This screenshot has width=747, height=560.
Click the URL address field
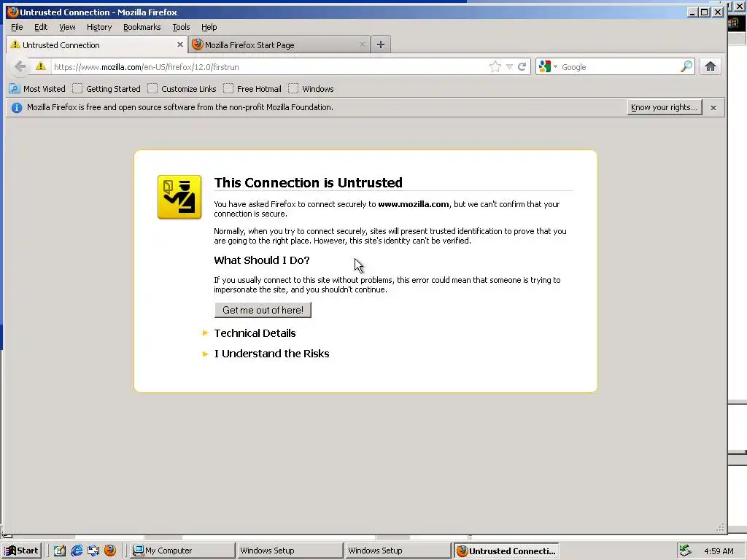[x=269, y=66]
